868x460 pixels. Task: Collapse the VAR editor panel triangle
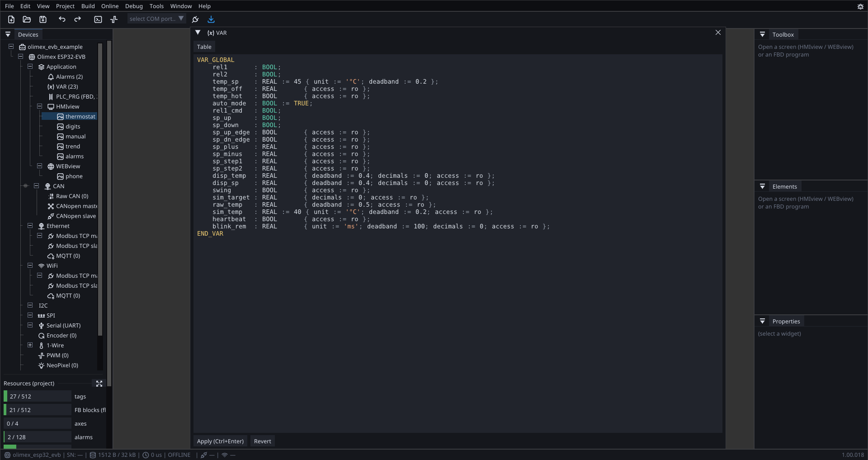click(198, 33)
